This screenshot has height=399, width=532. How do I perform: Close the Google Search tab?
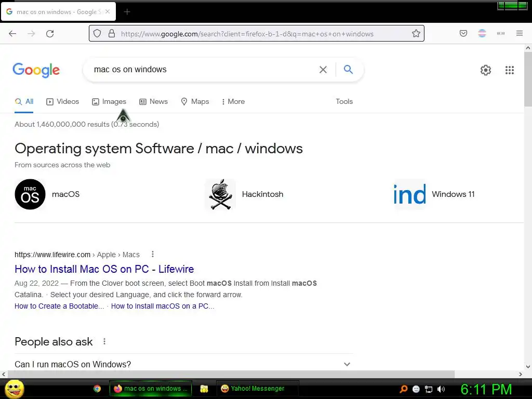pyautogui.click(x=108, y=11)
